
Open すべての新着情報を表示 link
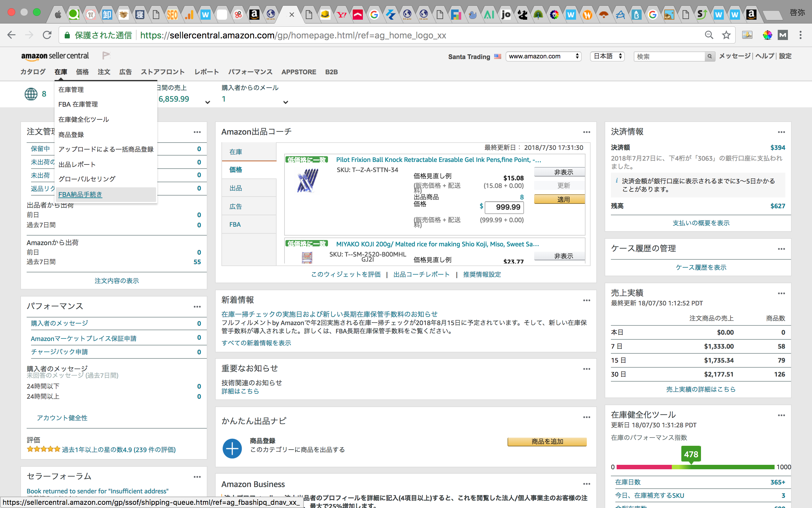coord(256,343)
